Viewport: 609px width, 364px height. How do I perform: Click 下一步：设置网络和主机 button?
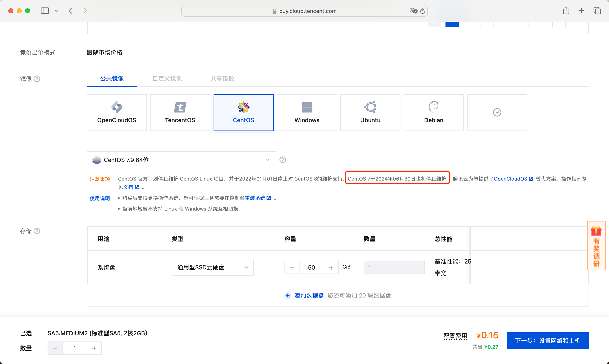(x=548, y=341)
